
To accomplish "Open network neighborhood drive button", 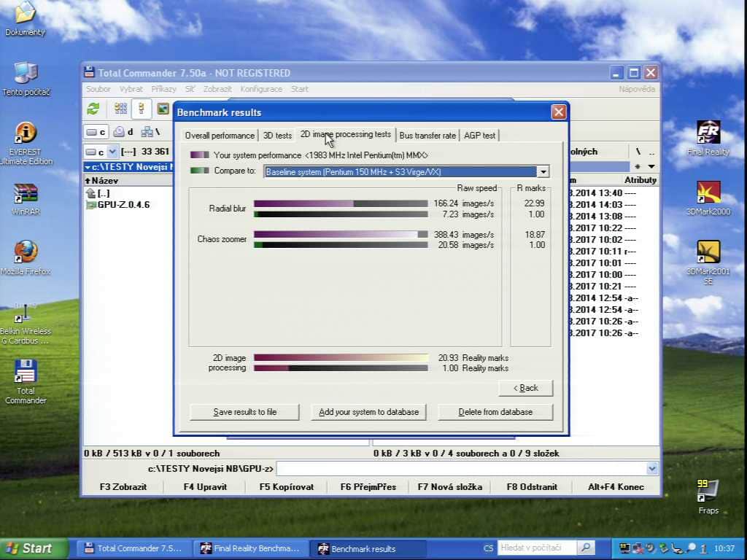I will click(150, 132).
